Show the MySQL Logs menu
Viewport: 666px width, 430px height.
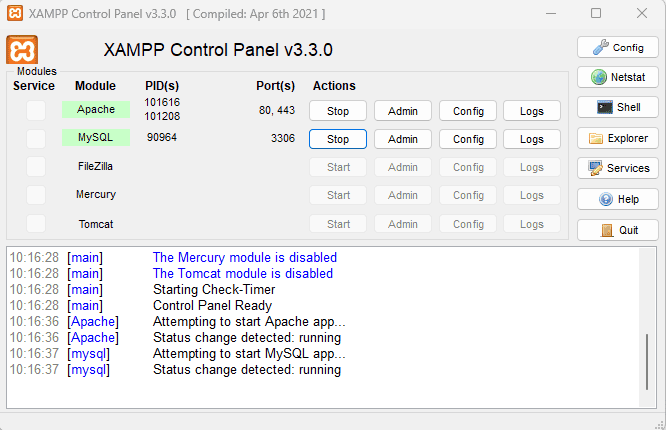(x=532, y=139)
